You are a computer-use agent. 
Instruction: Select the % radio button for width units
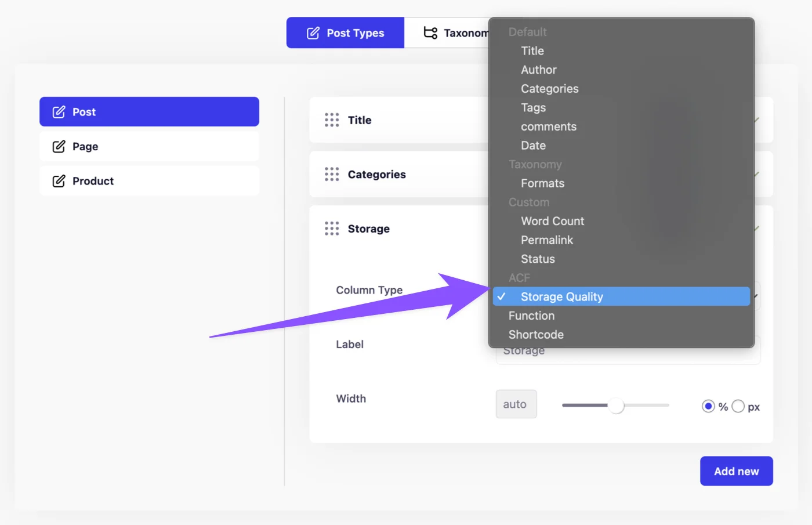tap(708, 406)
